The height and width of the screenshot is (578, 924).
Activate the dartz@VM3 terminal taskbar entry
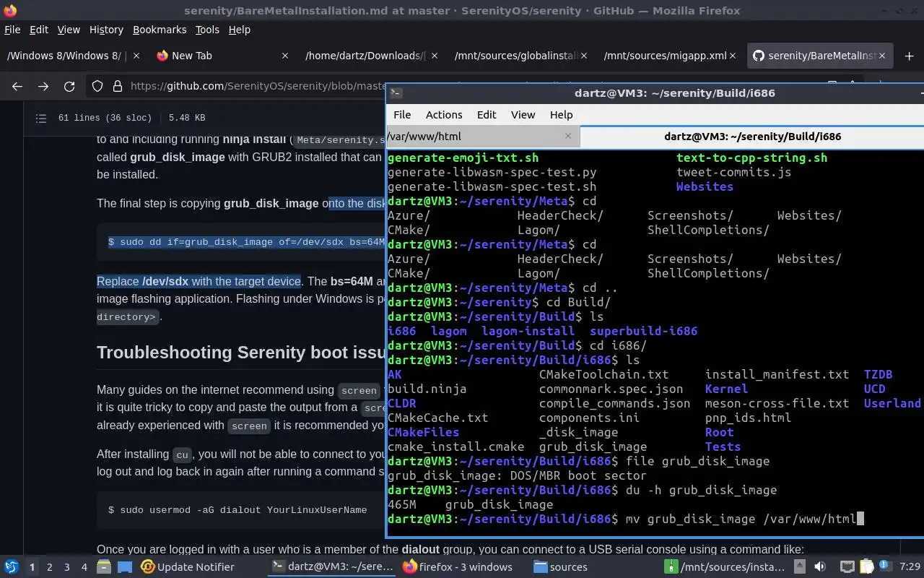[x=332, y=567]
